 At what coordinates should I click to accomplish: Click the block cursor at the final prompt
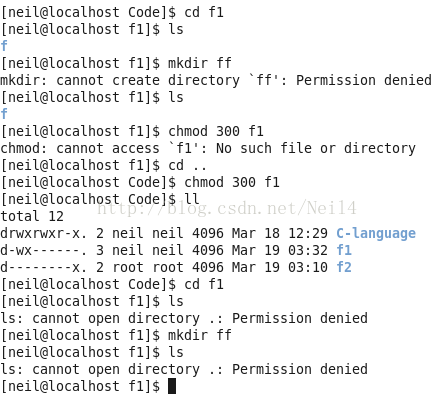coord(172,386)
